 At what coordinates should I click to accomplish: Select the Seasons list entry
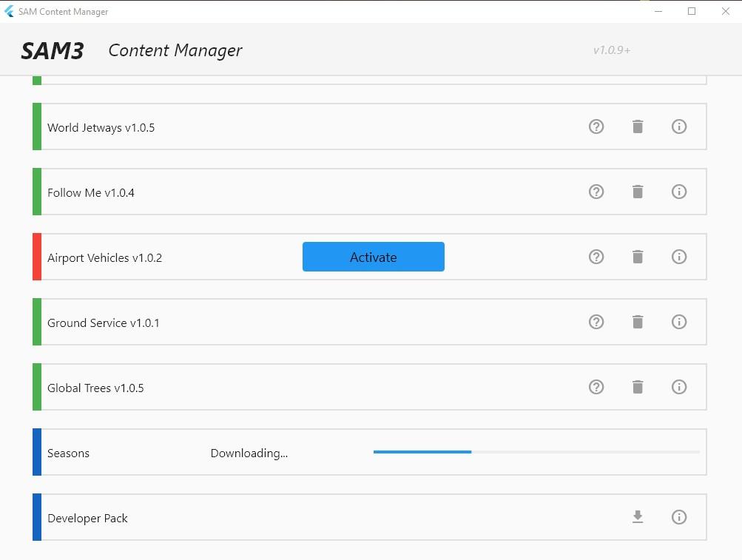(x=69, y=453)
